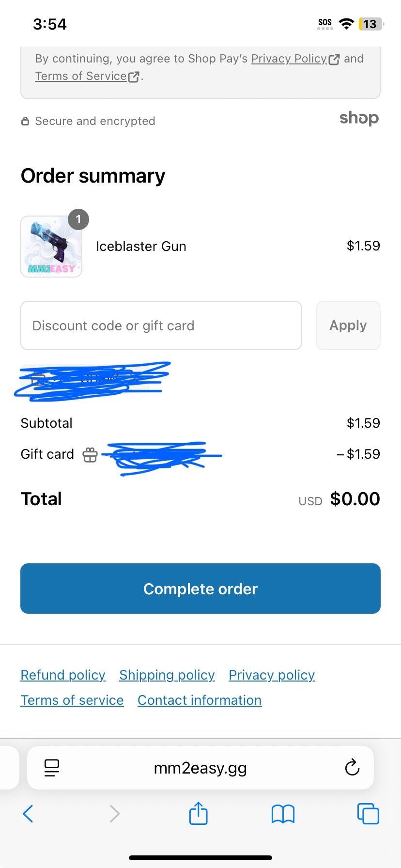The height and width of the screenshot is (868, 401).
Task: Open the Safari share sheet icon
Action: (x=198, y=813)
